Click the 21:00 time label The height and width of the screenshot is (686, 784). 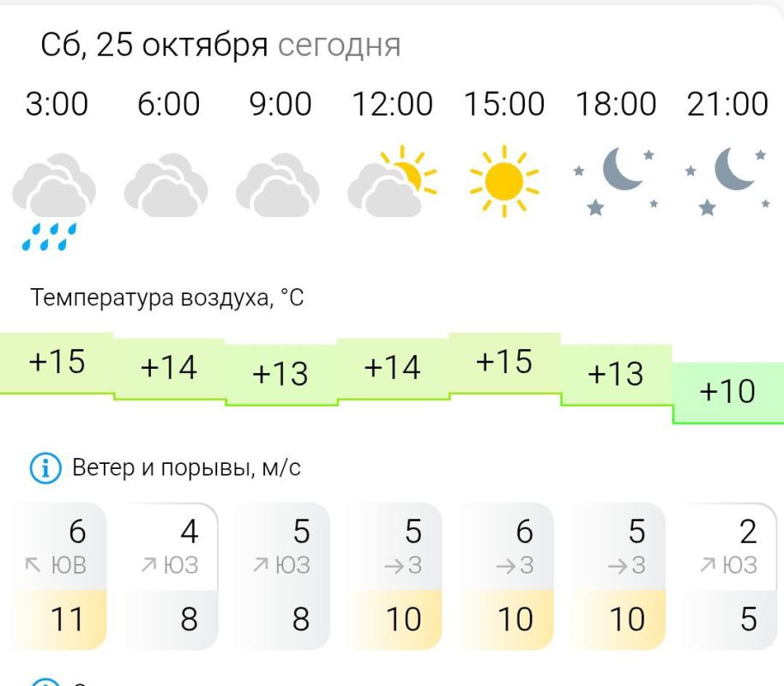click(x=730, y=104)
